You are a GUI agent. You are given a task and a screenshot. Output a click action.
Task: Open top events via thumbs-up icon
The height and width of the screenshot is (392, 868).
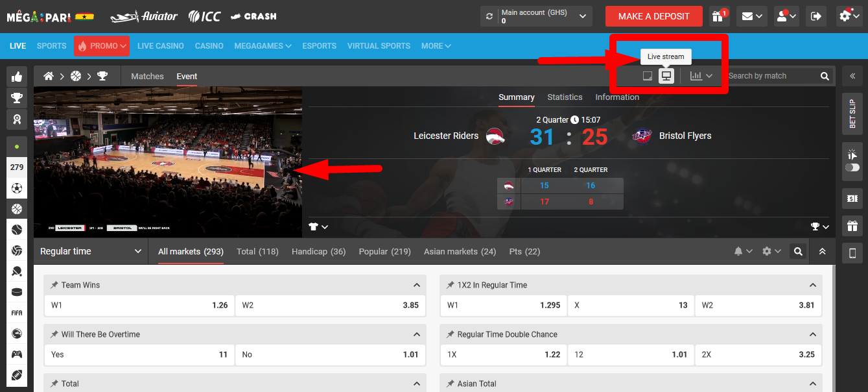click(17, 77)
